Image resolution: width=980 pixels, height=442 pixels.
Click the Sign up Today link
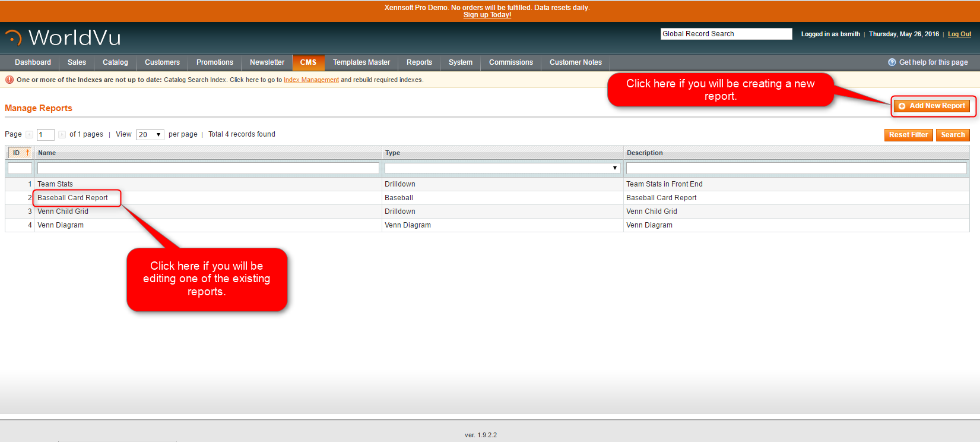pyautogui.click(x=487, y=15)
